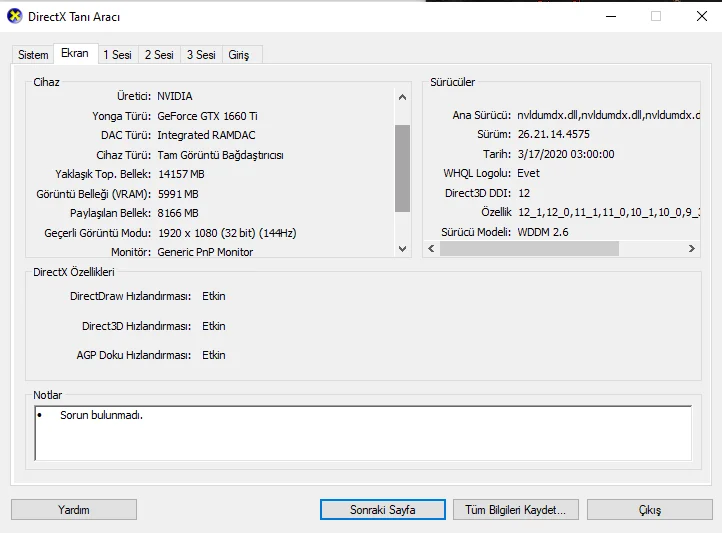The image size is (722, 533).
Task: Click the 5991 MB VRAM value
Action: point(178,194)
